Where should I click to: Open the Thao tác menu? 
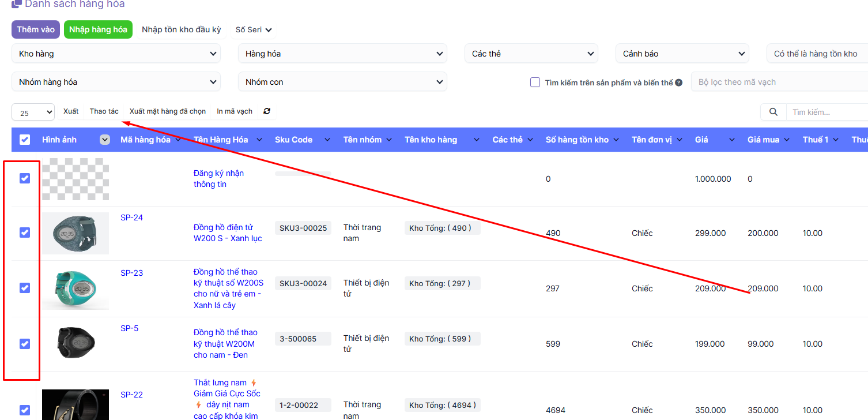(104, 111)
